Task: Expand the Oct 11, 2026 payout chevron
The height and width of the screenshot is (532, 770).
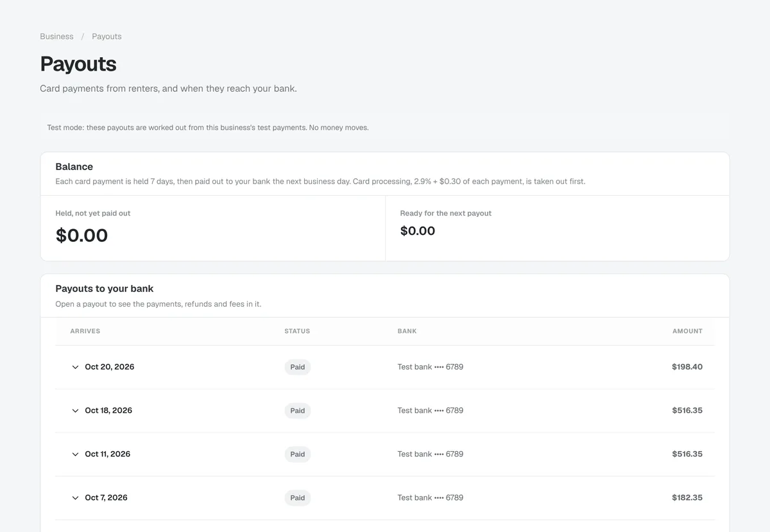Action: click(x=75, y=454)
